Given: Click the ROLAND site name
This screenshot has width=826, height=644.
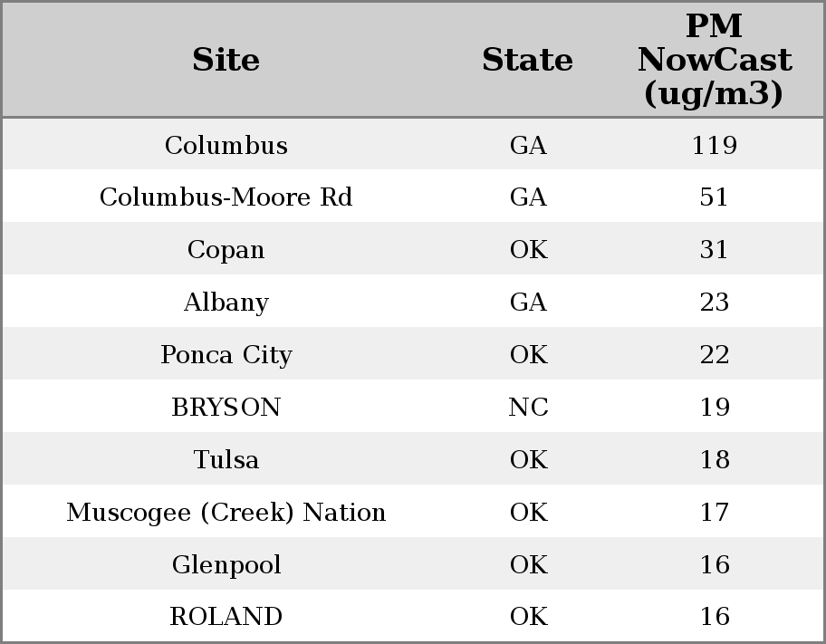Looking at the screenshot, I should coord(226,617).
